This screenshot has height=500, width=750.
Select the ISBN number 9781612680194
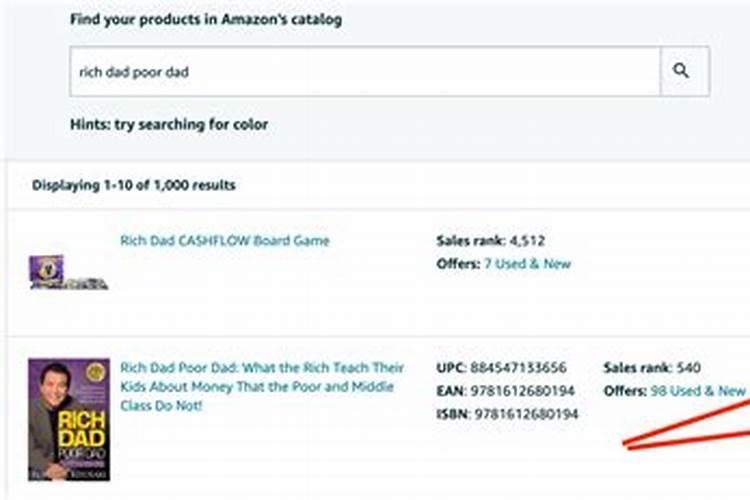click(526, 414)
